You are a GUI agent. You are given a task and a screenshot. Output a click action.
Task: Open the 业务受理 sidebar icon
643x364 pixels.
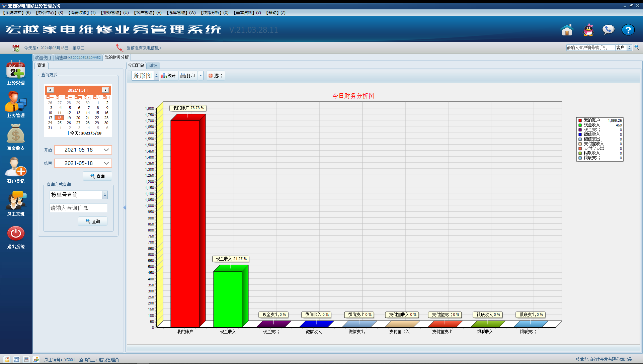[15, 70]
